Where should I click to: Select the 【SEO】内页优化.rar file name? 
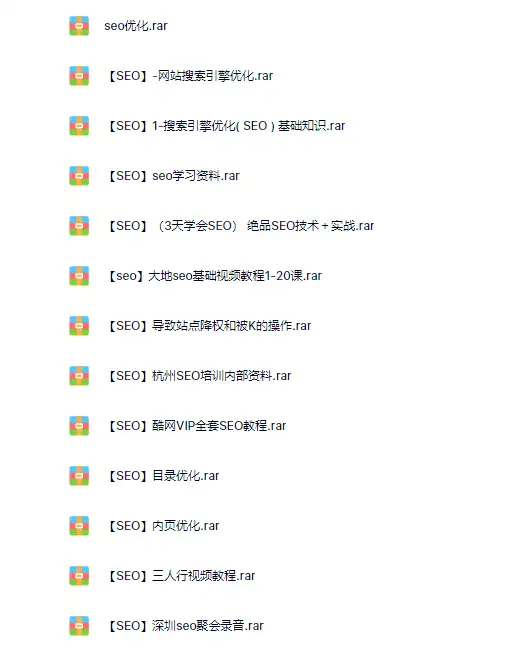pyautogui.click(x=163, y=526)
